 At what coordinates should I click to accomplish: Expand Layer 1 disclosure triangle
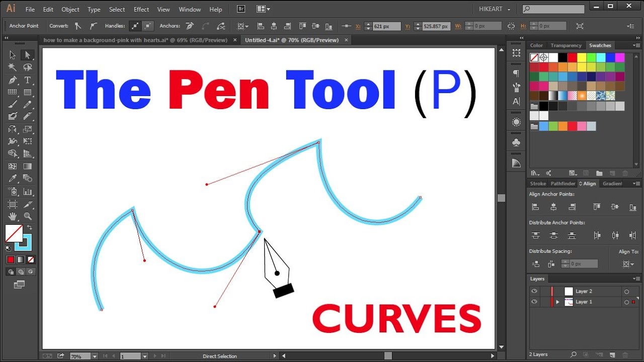(x=557, y=302)
